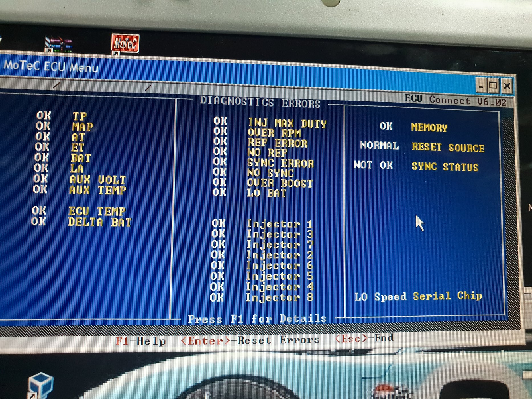Select the ET diagnostic entry
This screenshot has width=532, height=399.
(59, 147)
